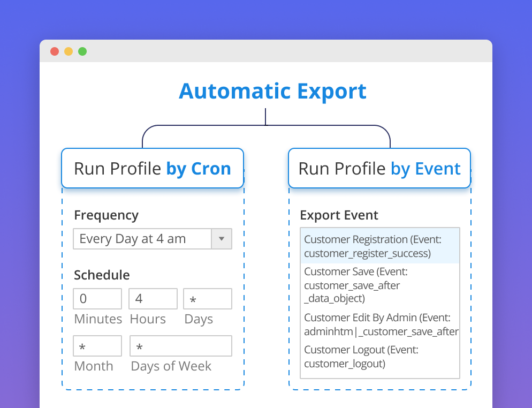The width and height of the screenshot is (532, 408).
Task: Click the green window control circle
Action: point(82,51)
